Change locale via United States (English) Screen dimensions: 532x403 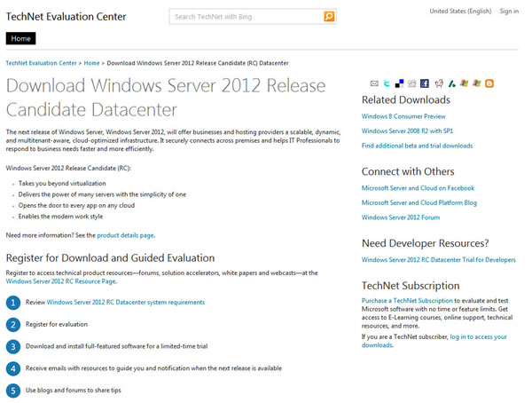(x=460, y=11)
